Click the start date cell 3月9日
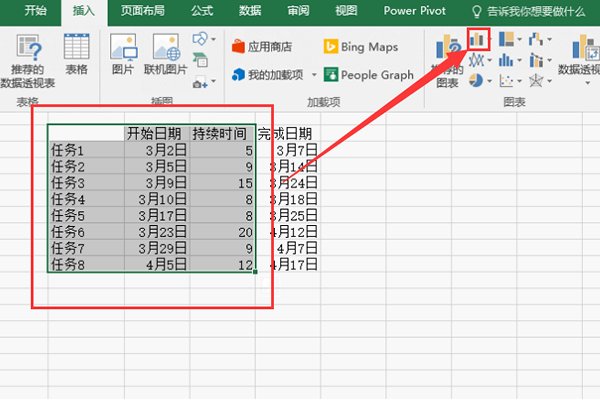 pyautogui.click(x=157, y=183)
